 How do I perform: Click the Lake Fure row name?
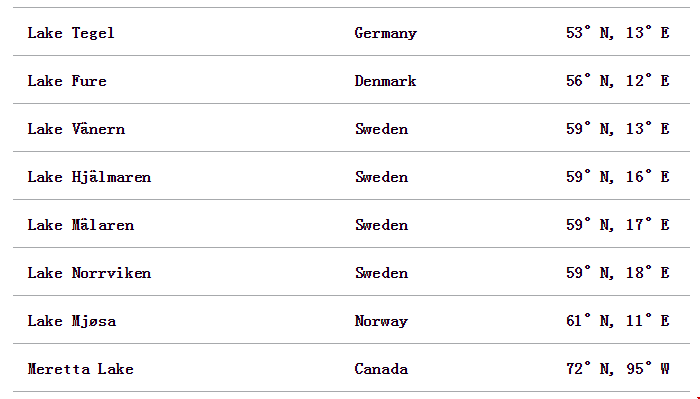click(x=67, y=81)
